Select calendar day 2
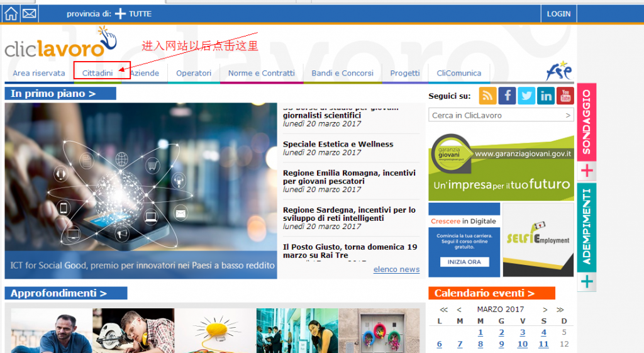 501,332
